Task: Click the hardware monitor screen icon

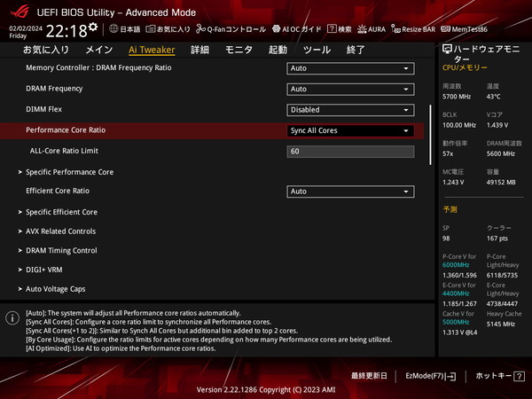Action: pos(447,50)
